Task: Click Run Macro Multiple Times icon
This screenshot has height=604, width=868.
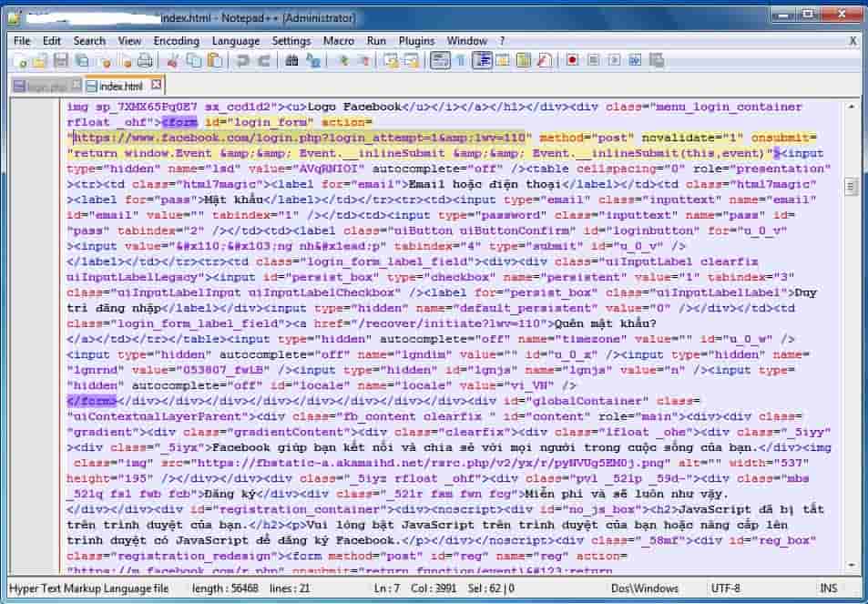Action: 636,60
